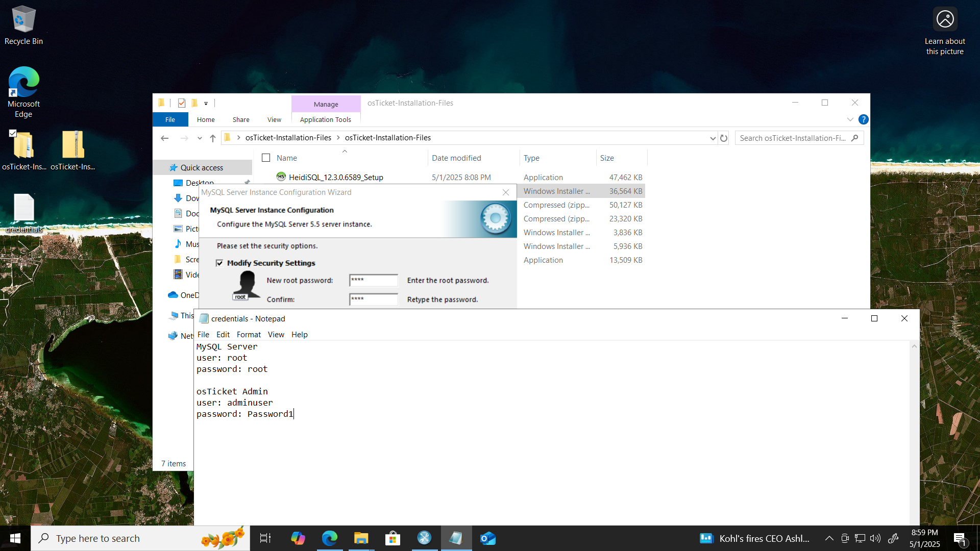Toggle the select-all checkbox beside Name column
Image resolution: width=980 pixels, height=551 pixels.
pyautogui.click(x=266, y=158)
